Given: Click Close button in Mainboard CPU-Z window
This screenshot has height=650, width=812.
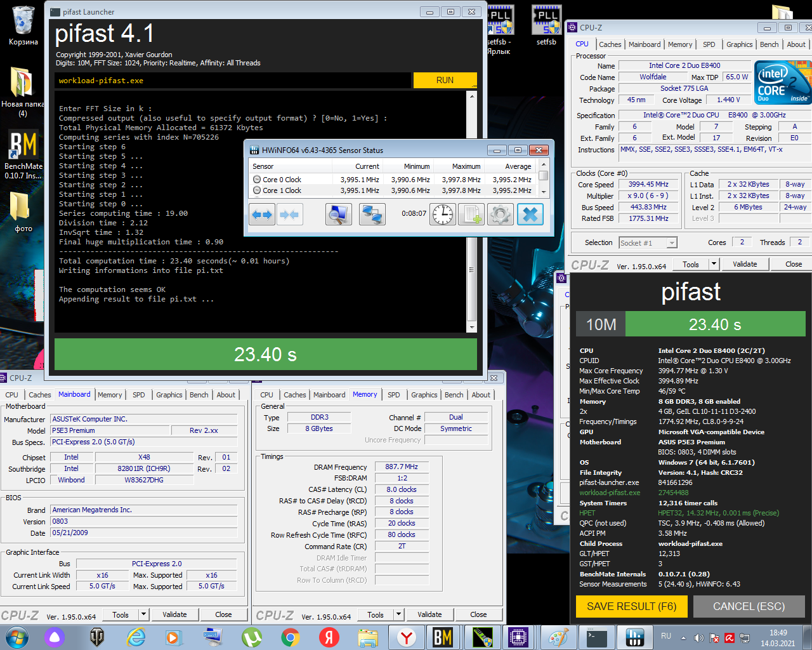Looking at the screenshot, I should [x=223, y=614].
